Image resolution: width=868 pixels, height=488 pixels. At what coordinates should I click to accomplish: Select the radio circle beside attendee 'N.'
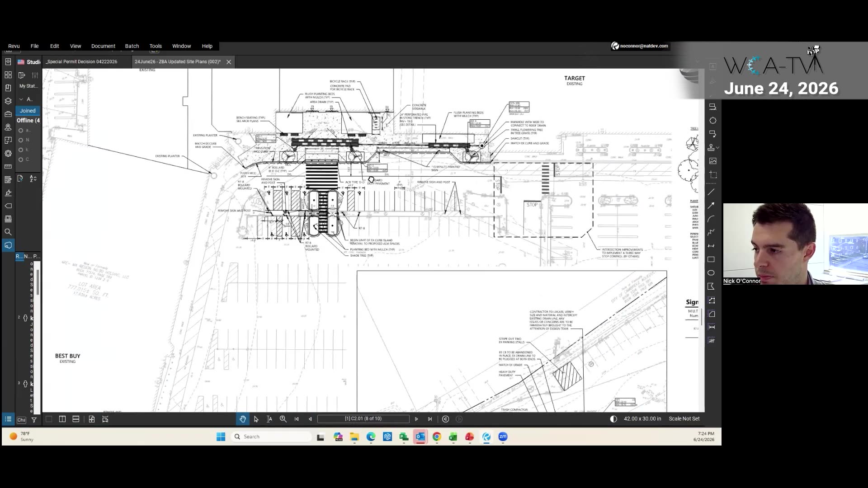click(x=21, y=140)
